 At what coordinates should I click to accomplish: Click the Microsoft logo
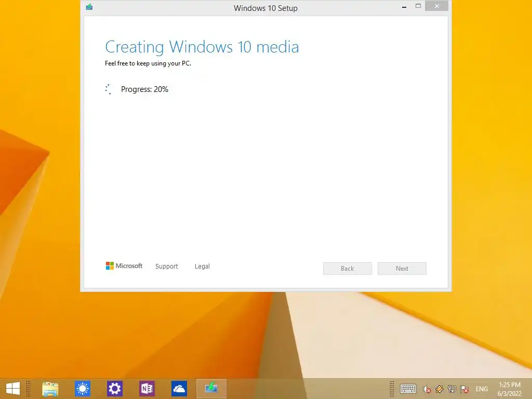(x=124, y=265)
